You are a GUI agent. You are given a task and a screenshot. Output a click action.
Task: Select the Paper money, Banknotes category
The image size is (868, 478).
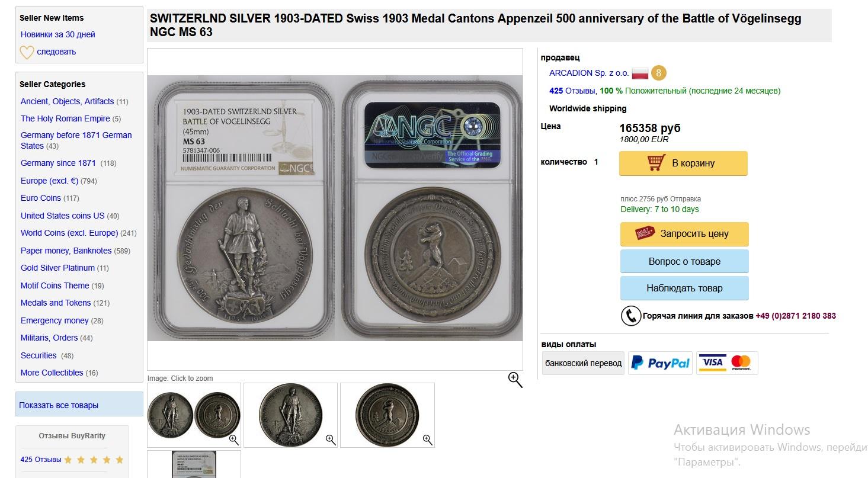[66, 251]
